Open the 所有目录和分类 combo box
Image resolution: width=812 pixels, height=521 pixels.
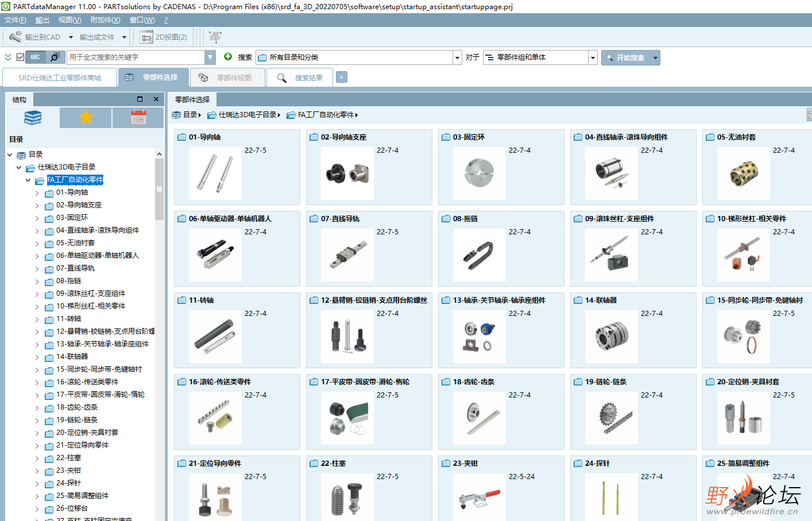359,57
